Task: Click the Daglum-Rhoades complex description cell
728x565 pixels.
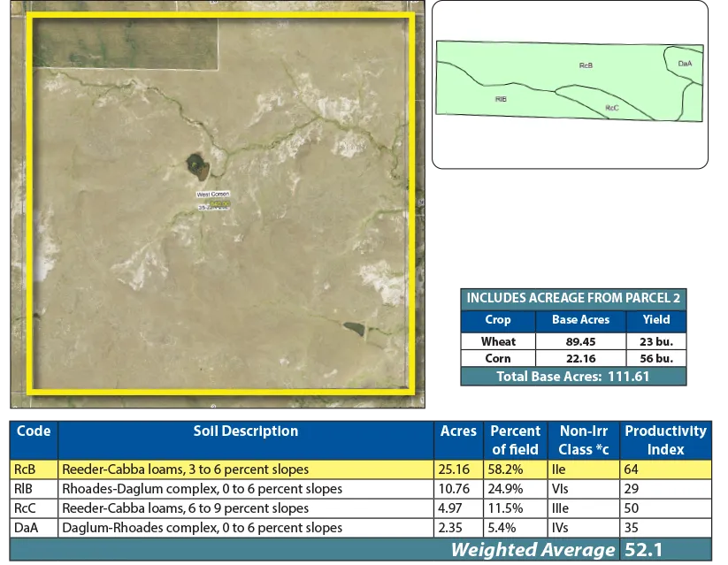Action: point(202,528)
